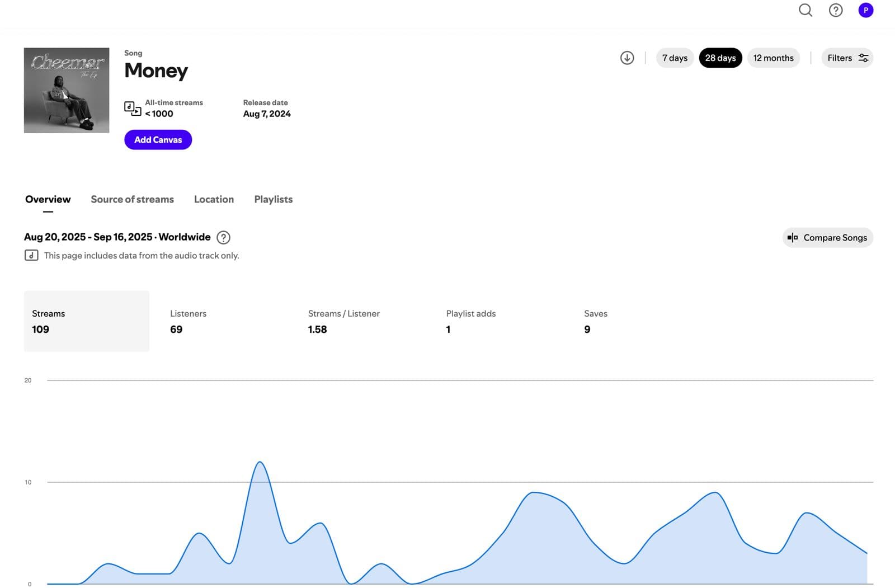Click the search magnifier icon
The height and width of the screenshot is (588, 895).
click(x=805, y=10)
